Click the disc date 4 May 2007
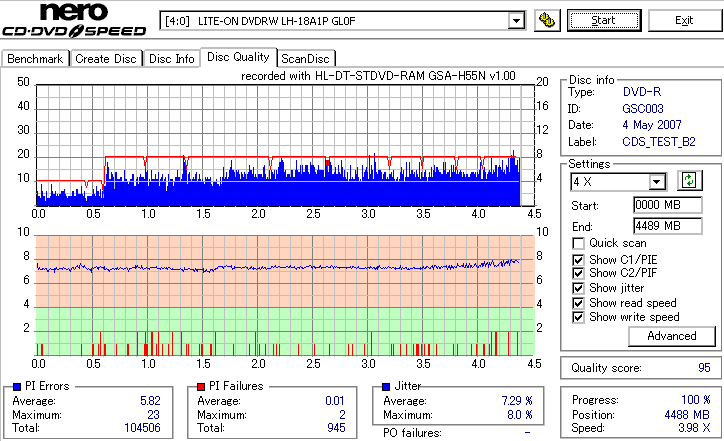724x441 pixels. click(x=652, y=125)
